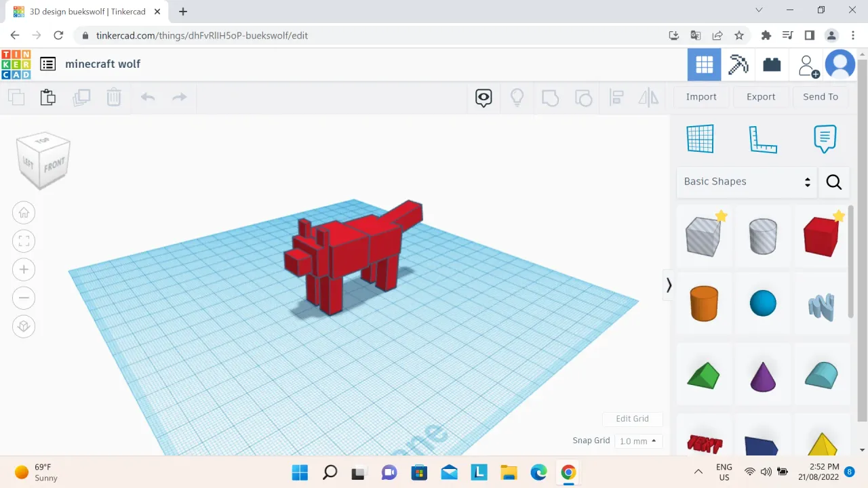
Task: Pick the orange Cylinder shape
Action: tap(705, 303)
